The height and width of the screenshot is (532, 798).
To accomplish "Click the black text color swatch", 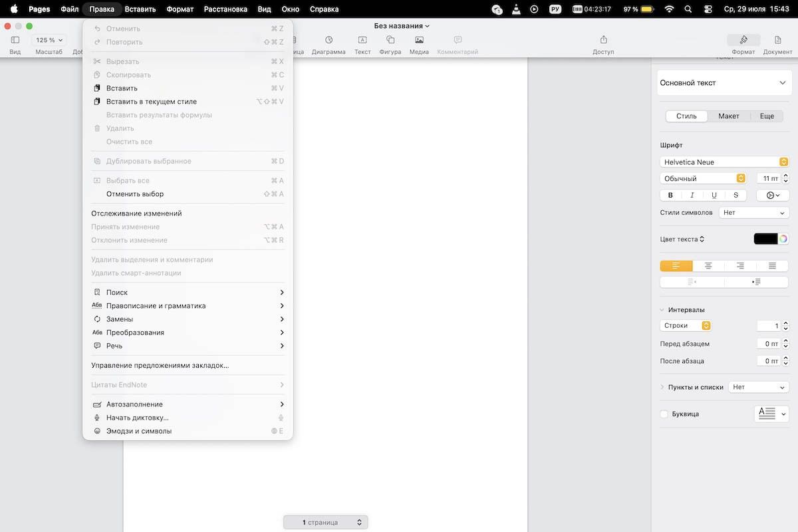I will tap(765, 239).
